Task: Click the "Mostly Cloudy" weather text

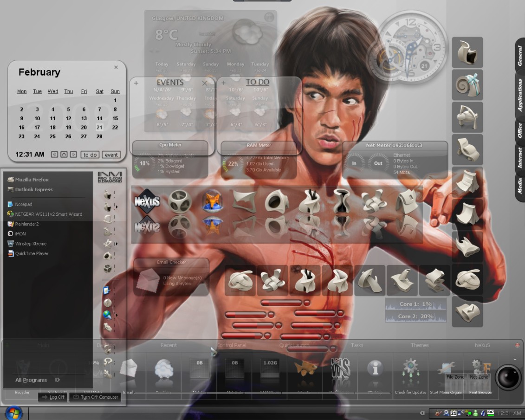Action: 193,45
